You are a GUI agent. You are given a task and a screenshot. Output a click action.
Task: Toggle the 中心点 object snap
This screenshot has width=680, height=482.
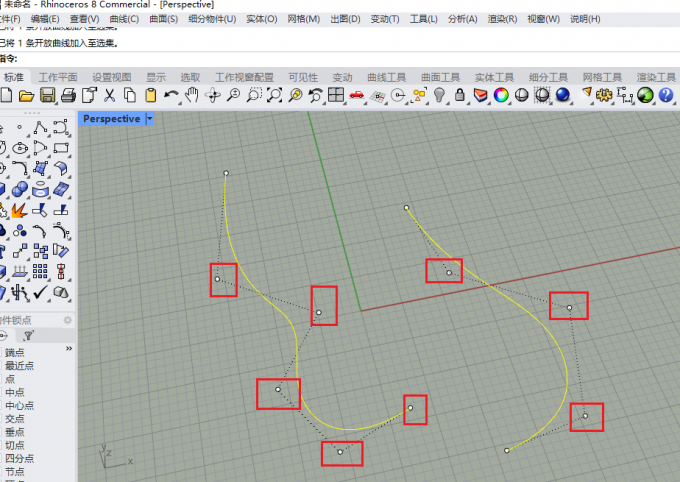[20, 405]
